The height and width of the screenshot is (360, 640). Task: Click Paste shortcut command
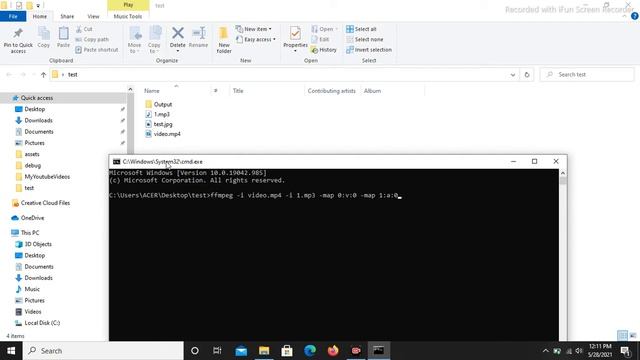[97, 49]
